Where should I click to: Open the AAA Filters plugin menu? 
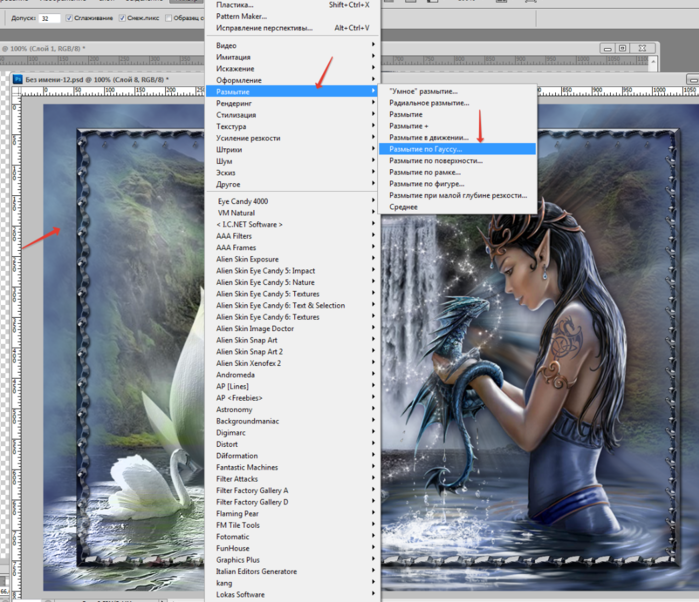click(x=293, y=236)
